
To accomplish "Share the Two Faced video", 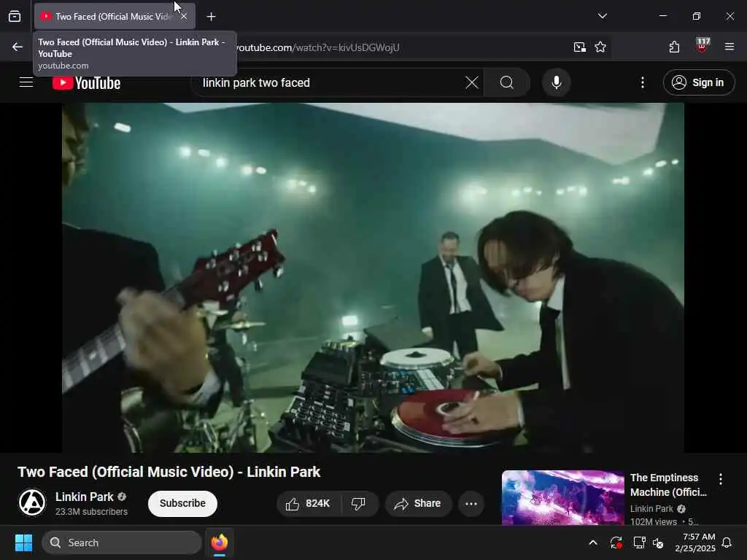I will [418, 503].
